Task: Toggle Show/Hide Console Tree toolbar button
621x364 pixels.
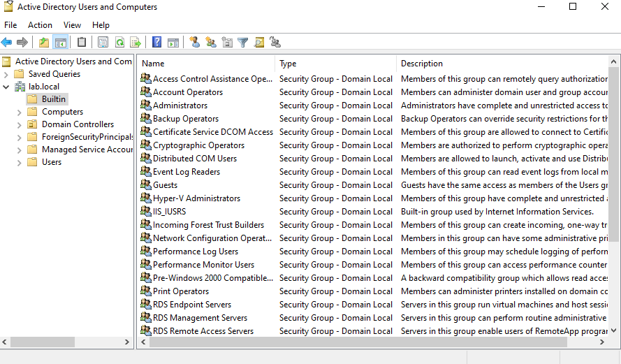Action: 61,42
